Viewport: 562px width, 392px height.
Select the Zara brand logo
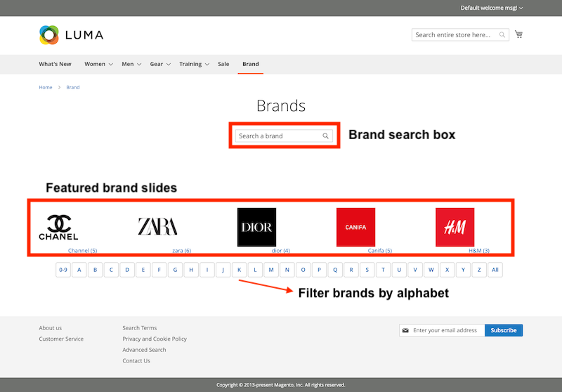[x=157, y=226]
